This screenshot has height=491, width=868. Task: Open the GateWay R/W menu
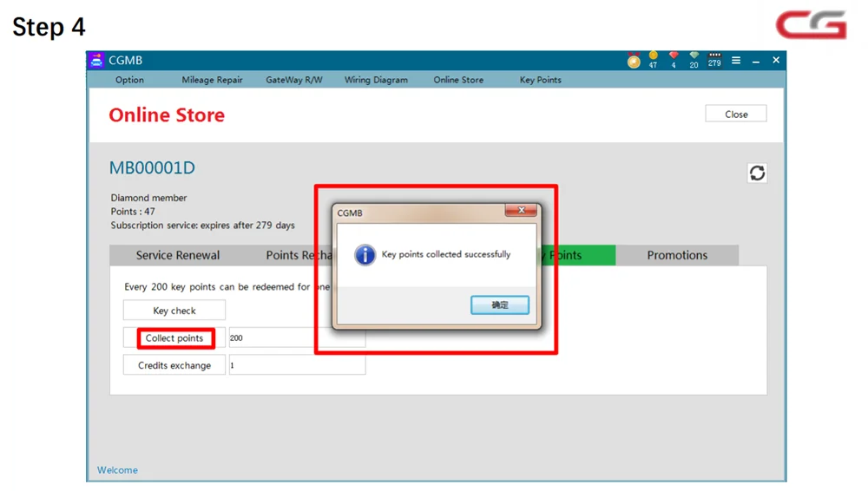294,80
